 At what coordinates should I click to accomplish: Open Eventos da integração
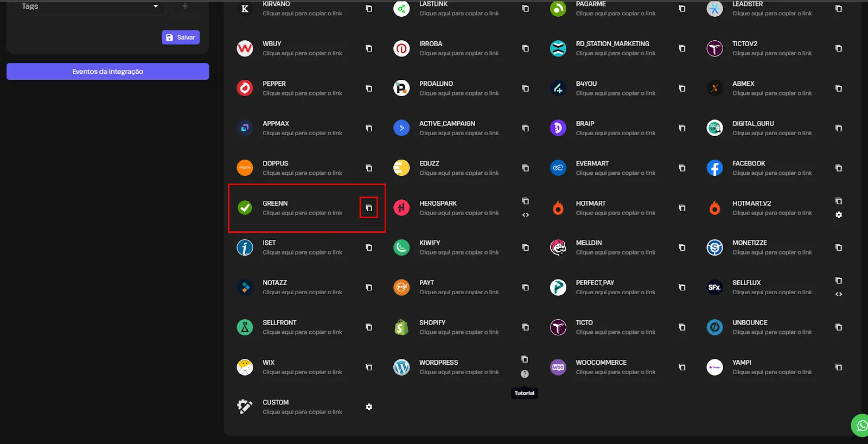point(107,72)
